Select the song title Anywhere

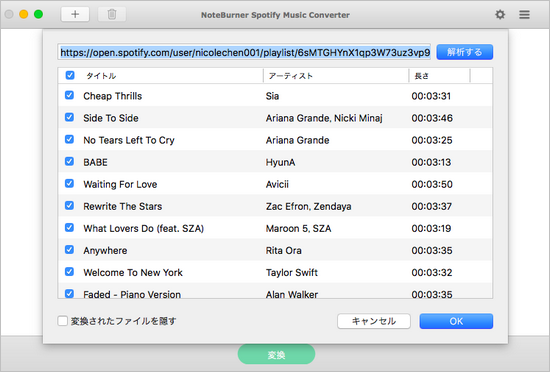pyautogui.click(x=105, y=251)
